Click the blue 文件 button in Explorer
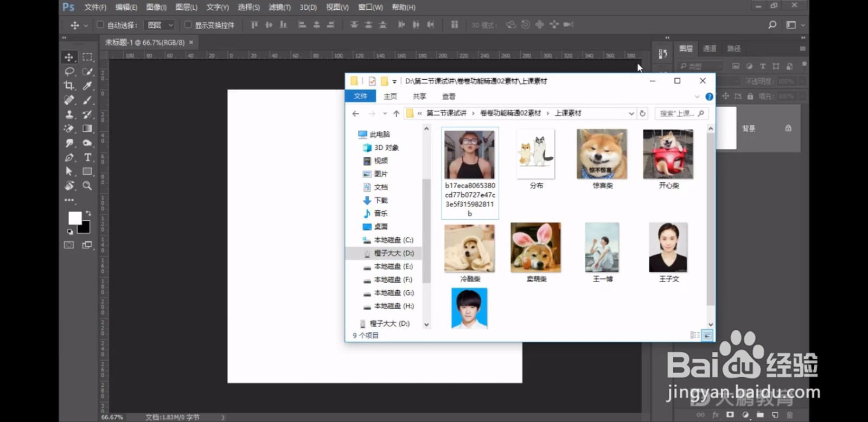 point(361,97)
